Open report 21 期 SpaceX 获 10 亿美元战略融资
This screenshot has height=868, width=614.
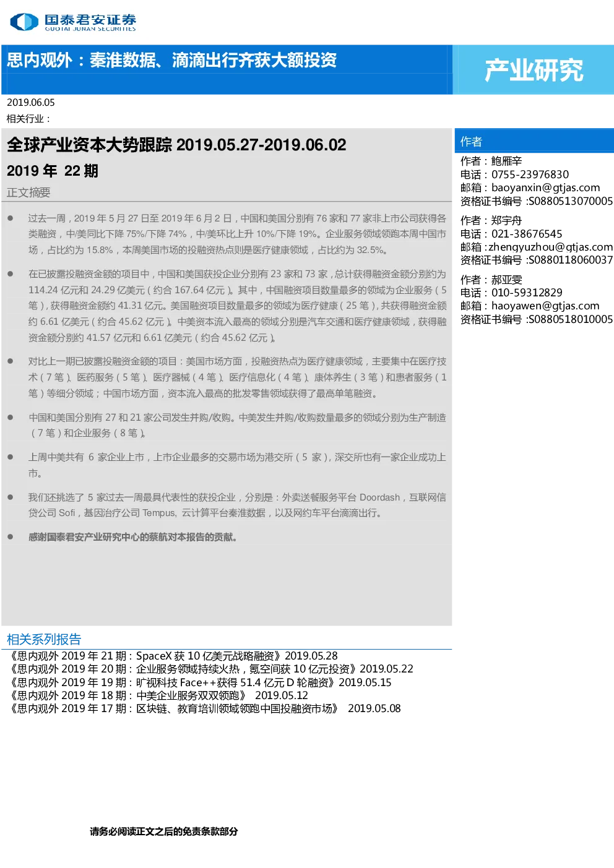click(x=173, y=656)
